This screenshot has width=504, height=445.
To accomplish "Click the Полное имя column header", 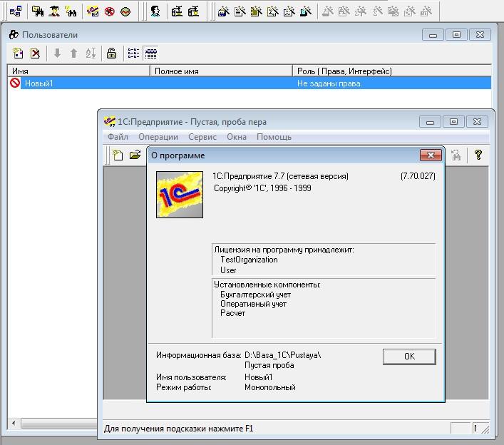I will pos(221,71).
